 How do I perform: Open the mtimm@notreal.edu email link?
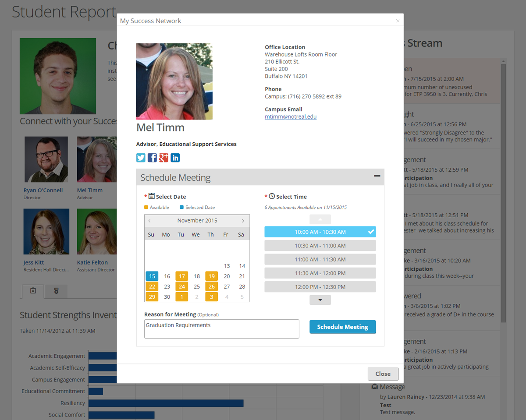(291, 116)
